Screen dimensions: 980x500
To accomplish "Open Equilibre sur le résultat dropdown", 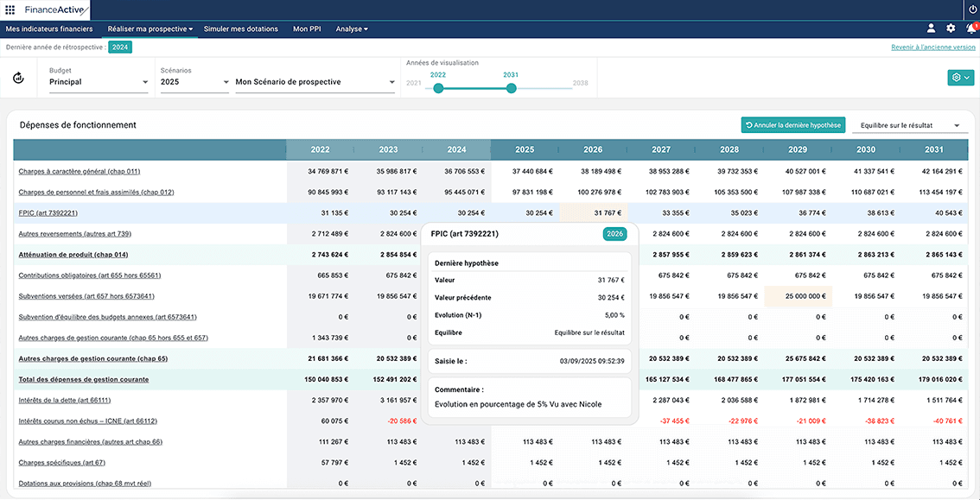I will (909, 125).
